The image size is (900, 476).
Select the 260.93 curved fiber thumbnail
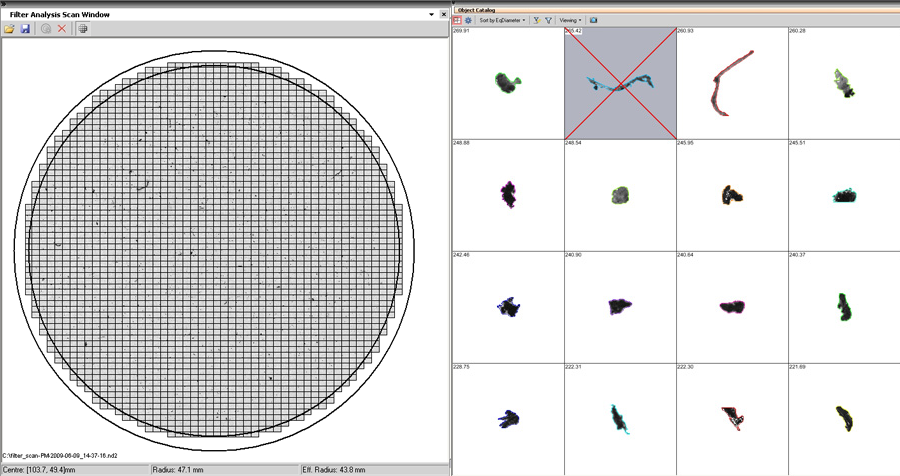click(x=732, y=84)
